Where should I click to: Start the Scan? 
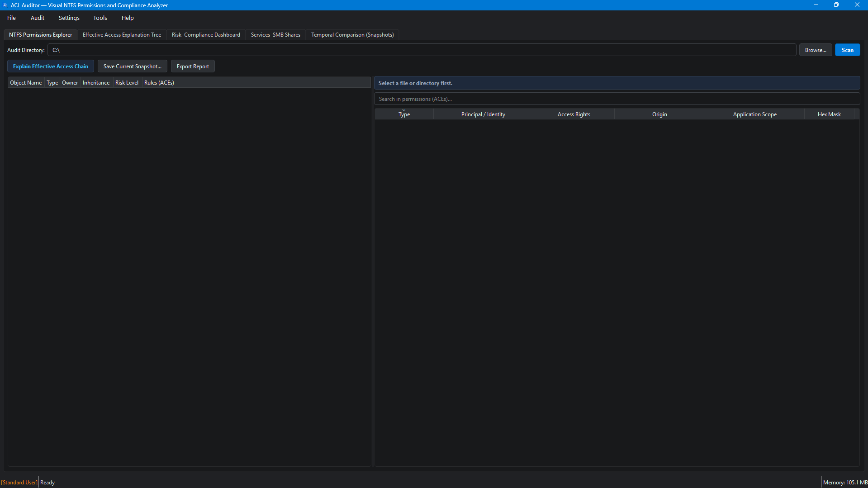point(847,50)
